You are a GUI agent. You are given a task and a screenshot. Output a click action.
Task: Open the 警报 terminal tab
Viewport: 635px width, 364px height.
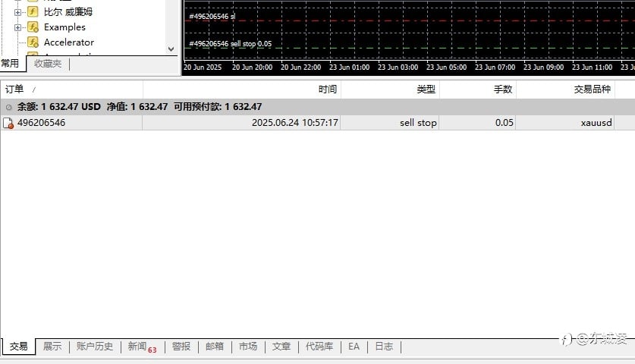point(181,347)
